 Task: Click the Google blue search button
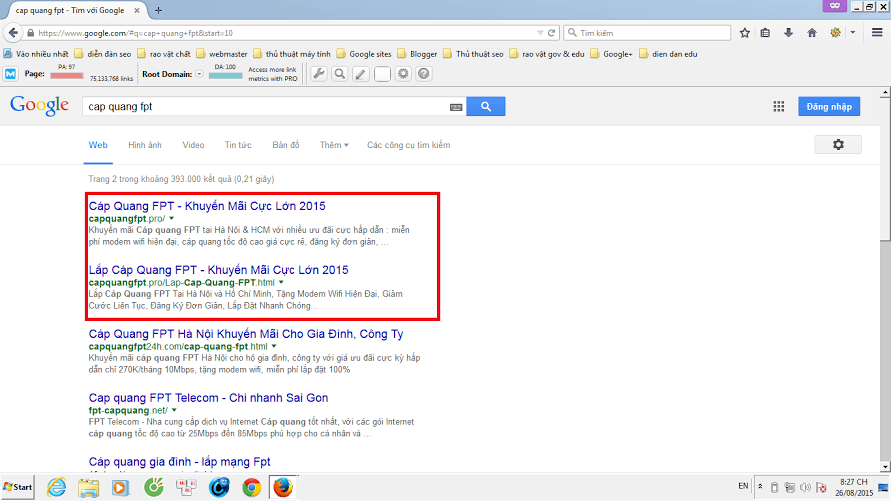[486, 106]
